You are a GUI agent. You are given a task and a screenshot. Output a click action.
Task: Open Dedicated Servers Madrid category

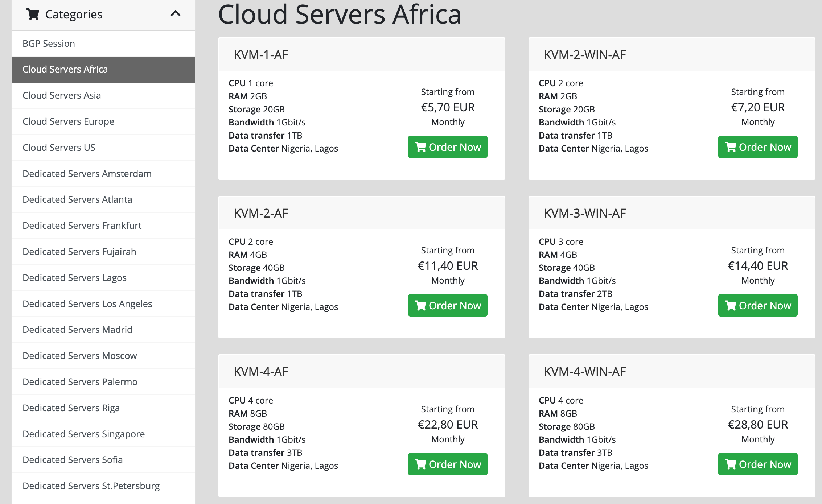(77, 330)
